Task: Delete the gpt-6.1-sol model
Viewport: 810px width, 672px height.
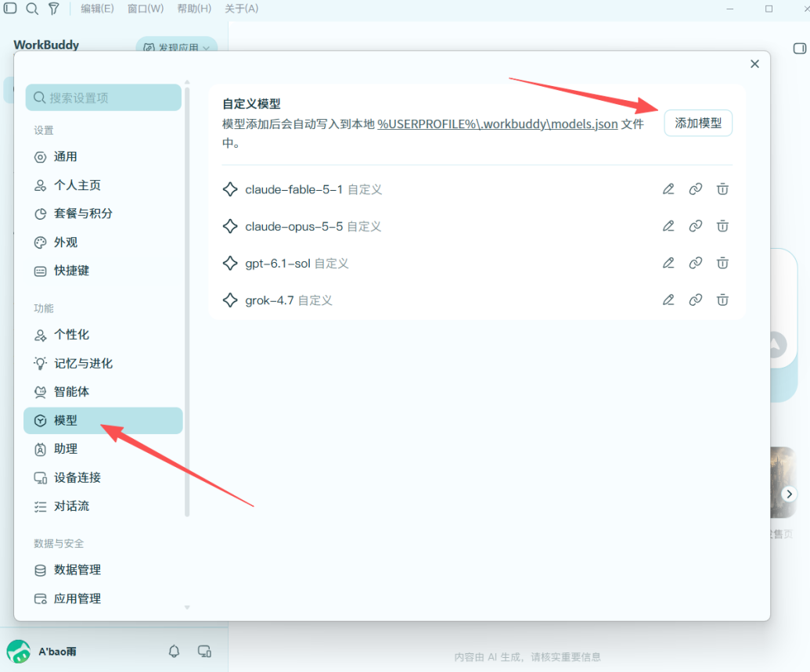Action: [x=722, y=264]
